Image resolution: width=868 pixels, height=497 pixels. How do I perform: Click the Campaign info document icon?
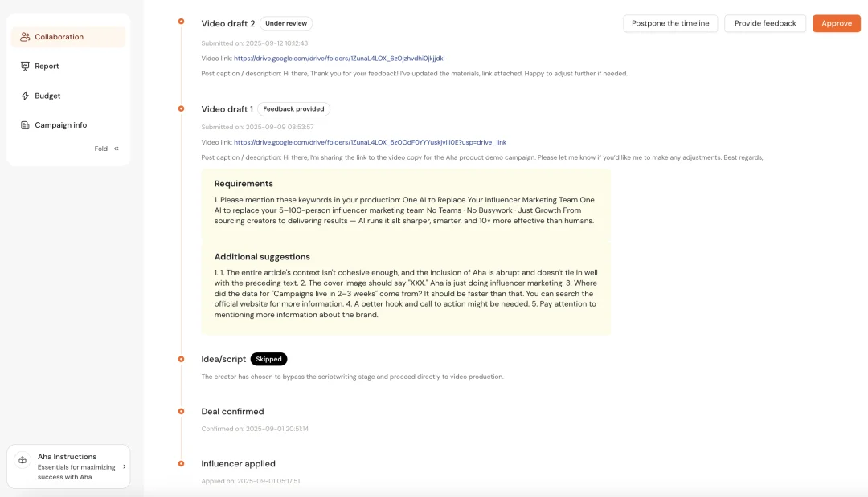26,125
